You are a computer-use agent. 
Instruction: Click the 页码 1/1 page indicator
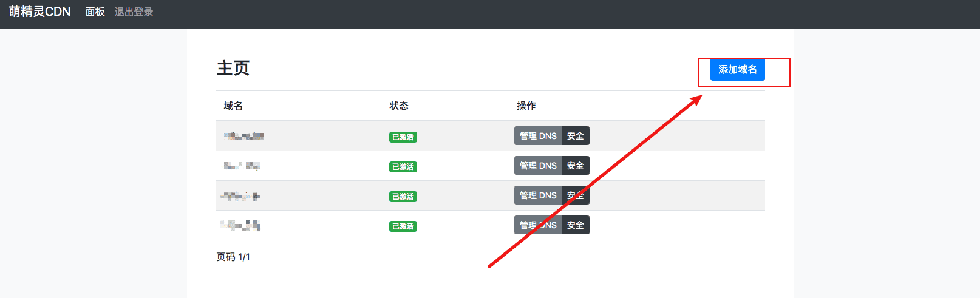233,257
